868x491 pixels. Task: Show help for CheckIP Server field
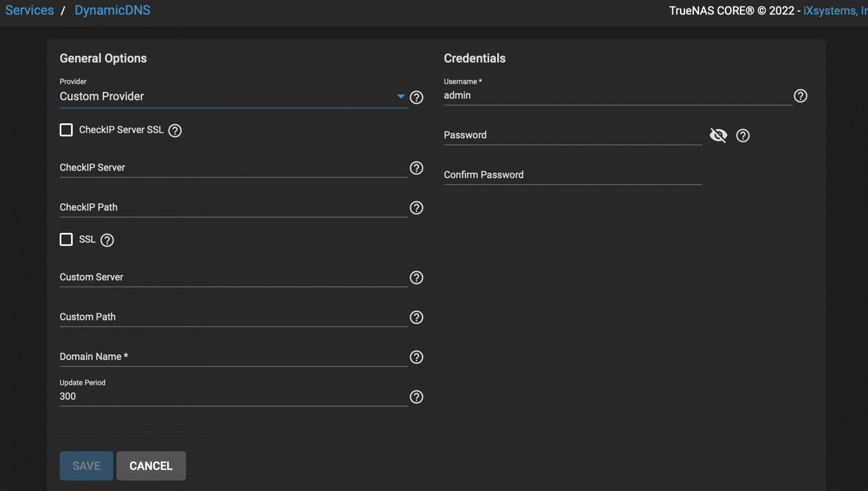416,168
